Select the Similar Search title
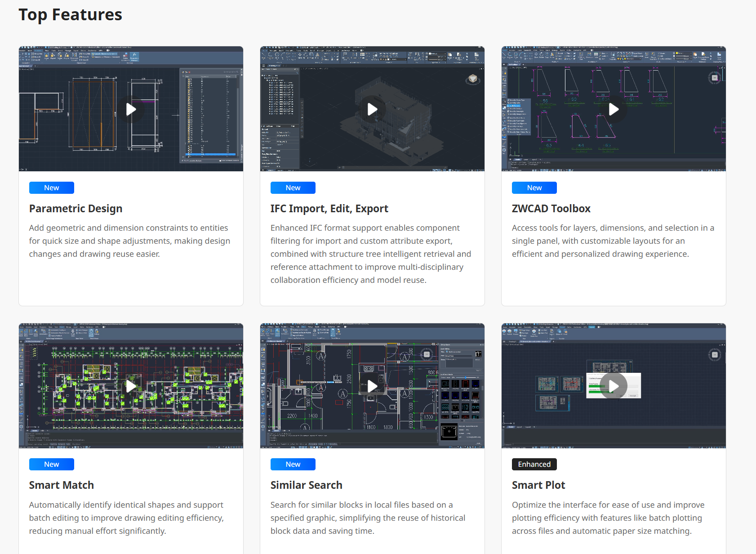 click(x=306, y=485)
